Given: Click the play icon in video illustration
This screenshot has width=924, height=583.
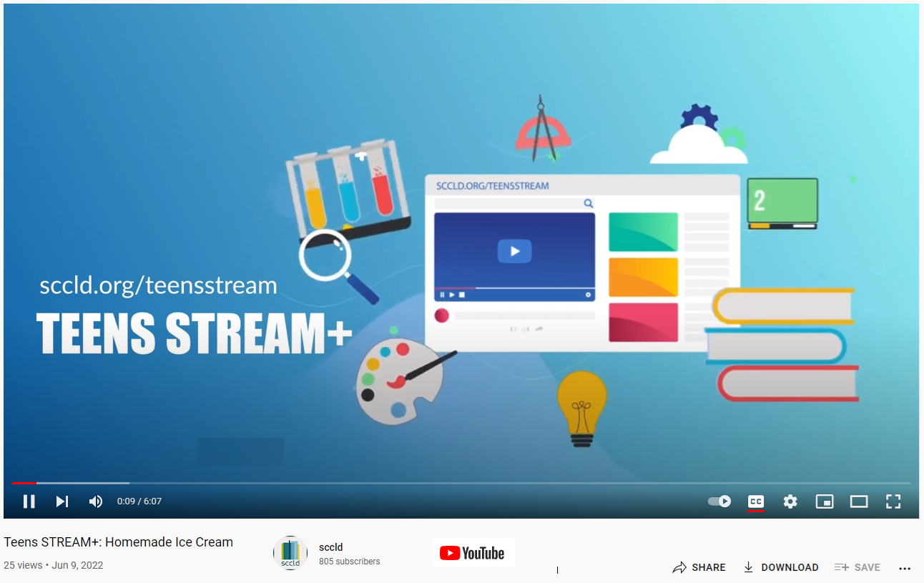Looking at the screenshot, I should pos(514,251).
